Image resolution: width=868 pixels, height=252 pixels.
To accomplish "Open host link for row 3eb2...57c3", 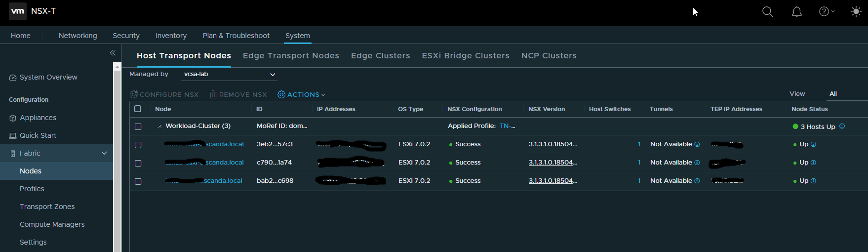I will point(204,144).
